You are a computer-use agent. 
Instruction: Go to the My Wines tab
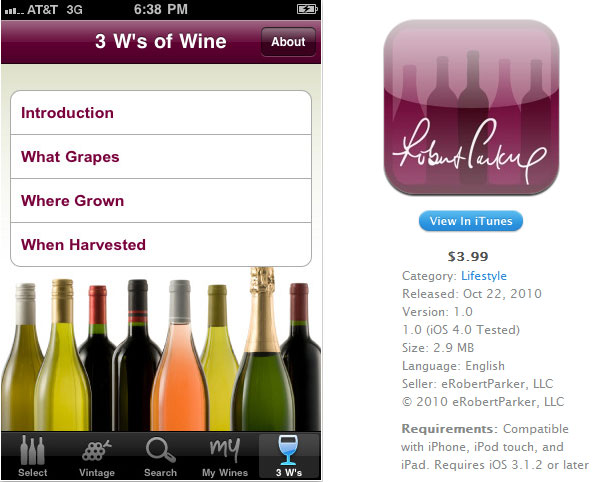coord(225,456)
